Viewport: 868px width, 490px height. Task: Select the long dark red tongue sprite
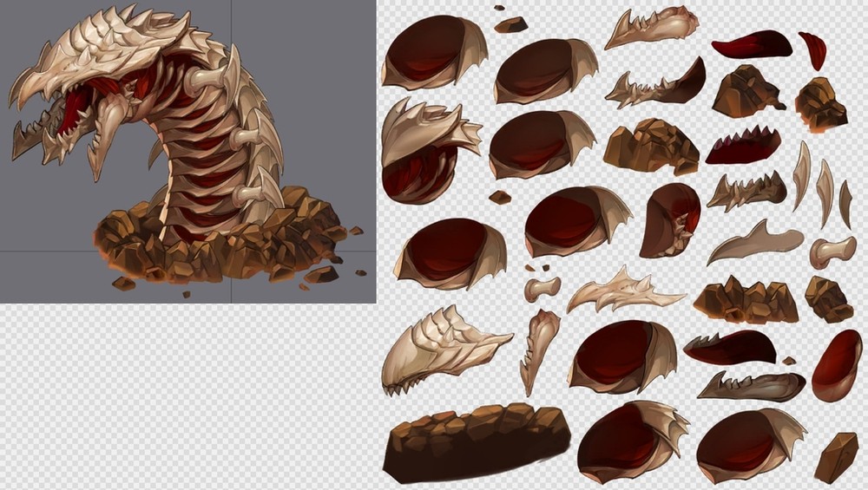coord(750,44)
